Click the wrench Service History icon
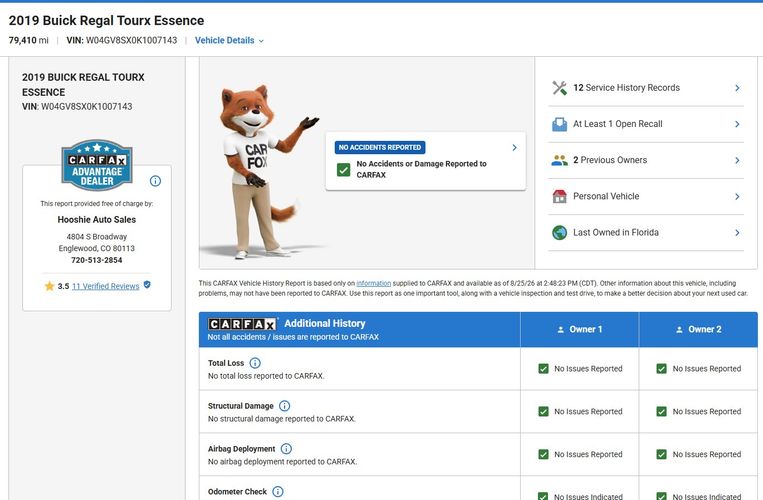Viewport: 763px width, 500px height. pos(560,88)
